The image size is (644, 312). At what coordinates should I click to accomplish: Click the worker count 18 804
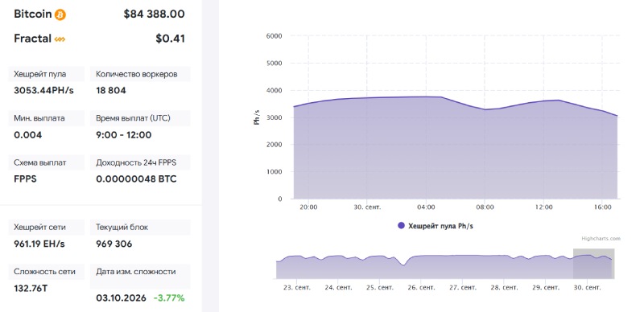coord(111,91)
